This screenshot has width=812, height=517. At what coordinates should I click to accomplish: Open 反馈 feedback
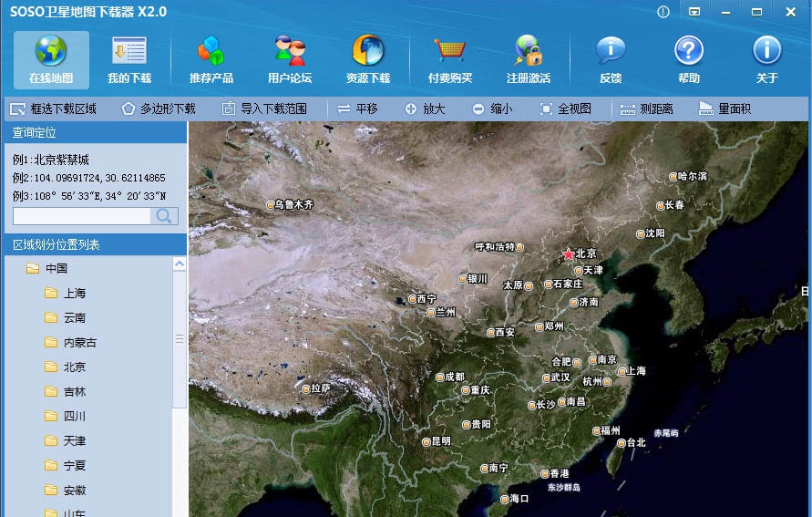(x=611, y=59)
